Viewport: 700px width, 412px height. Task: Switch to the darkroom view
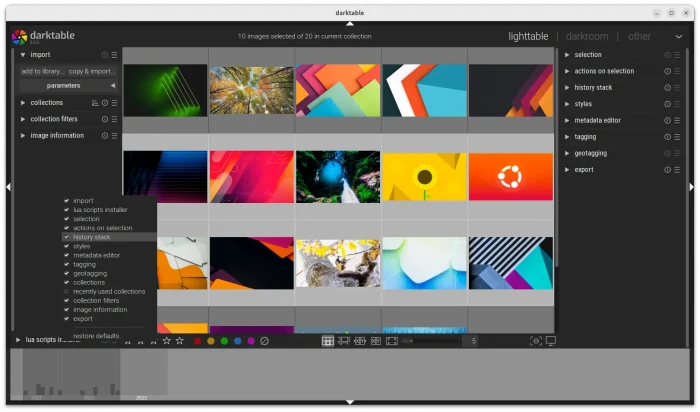(x=587, y=37)
